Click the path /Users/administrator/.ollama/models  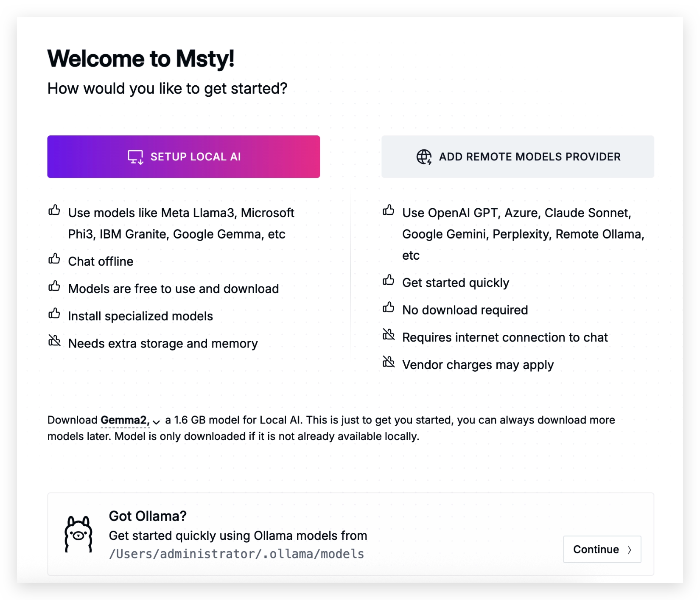(236, 554)
